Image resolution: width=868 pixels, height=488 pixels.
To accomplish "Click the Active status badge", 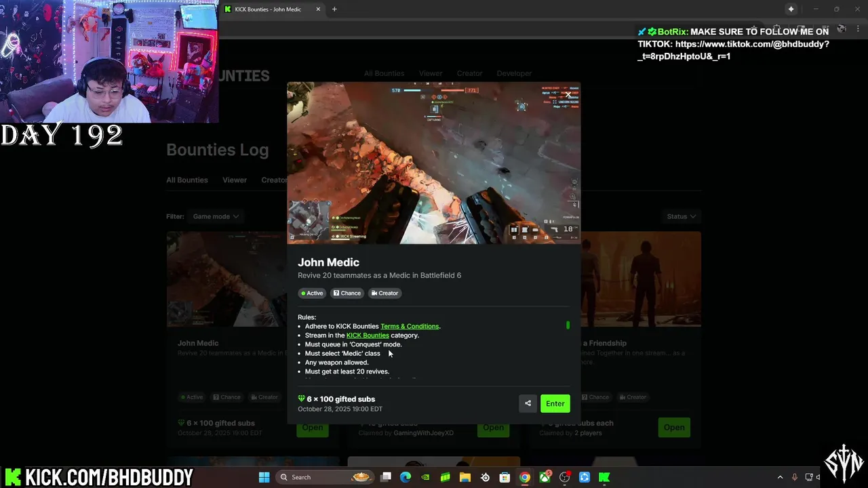I will tap(313, 293).
